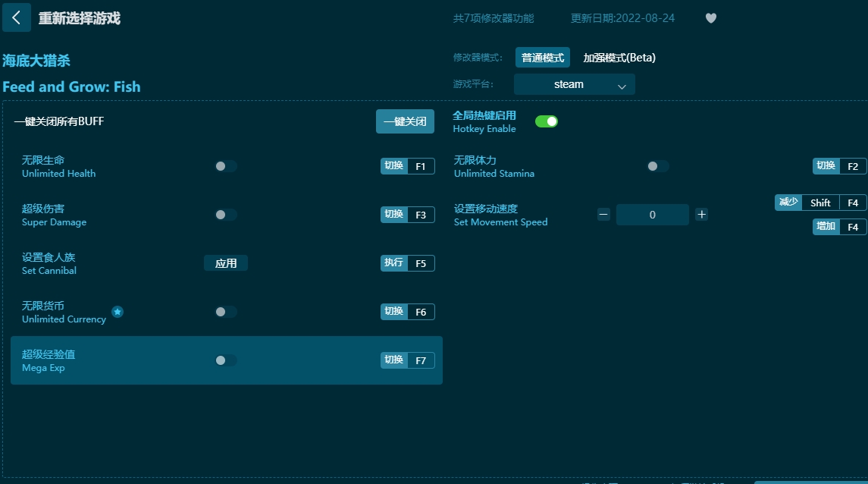868x484 pixels.
Task: Decrease movement speed with minus icon
Action: point(603,215)
